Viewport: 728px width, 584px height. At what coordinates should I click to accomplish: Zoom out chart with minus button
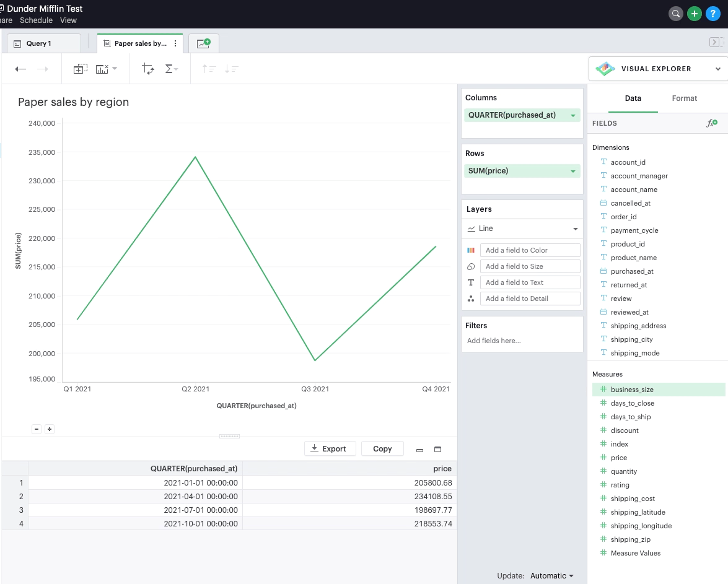pos(37,429)
